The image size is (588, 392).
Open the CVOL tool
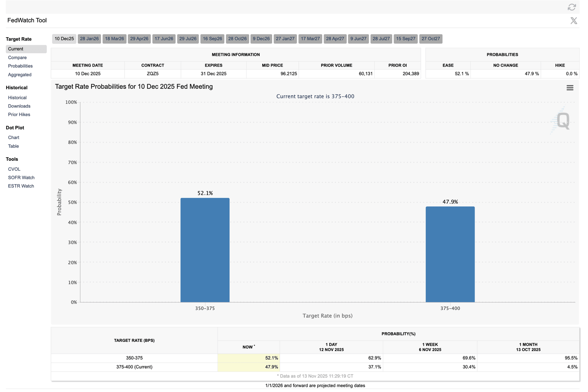(14, 169)
